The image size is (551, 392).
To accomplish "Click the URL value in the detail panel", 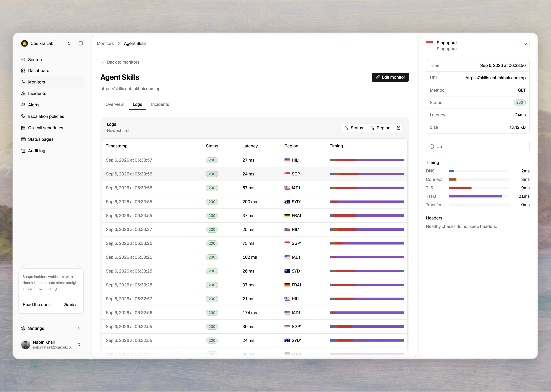I will pos(496,78).
